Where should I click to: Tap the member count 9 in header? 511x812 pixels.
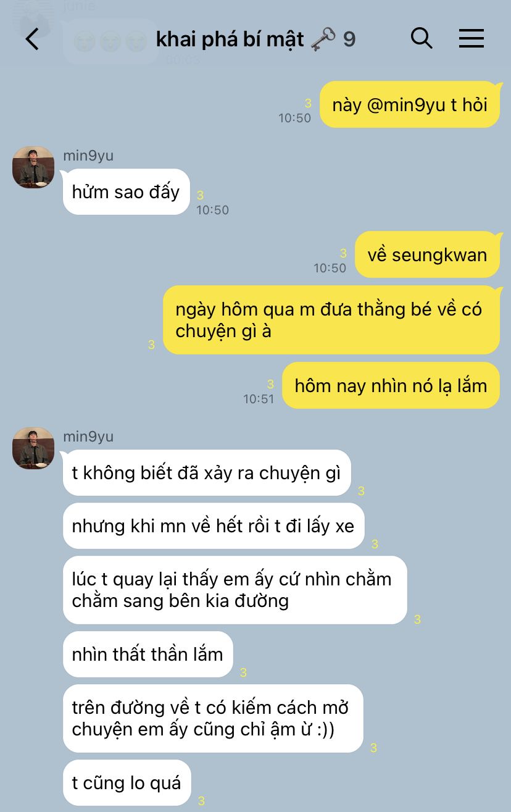[349, 40]
